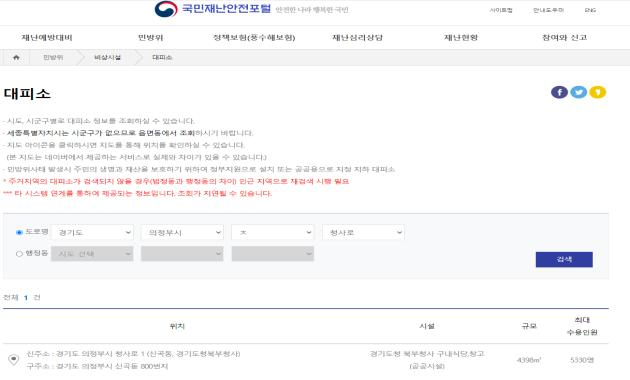This screenshot has height=380, width=630.
Task: Expand the initial consonant ㅊ dropdown
Action: coord(273,233)
